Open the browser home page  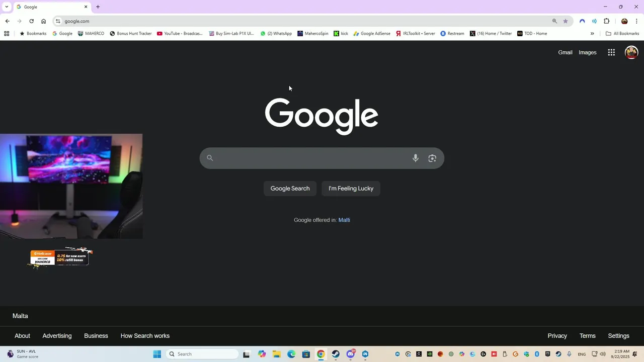coord(44,21)
